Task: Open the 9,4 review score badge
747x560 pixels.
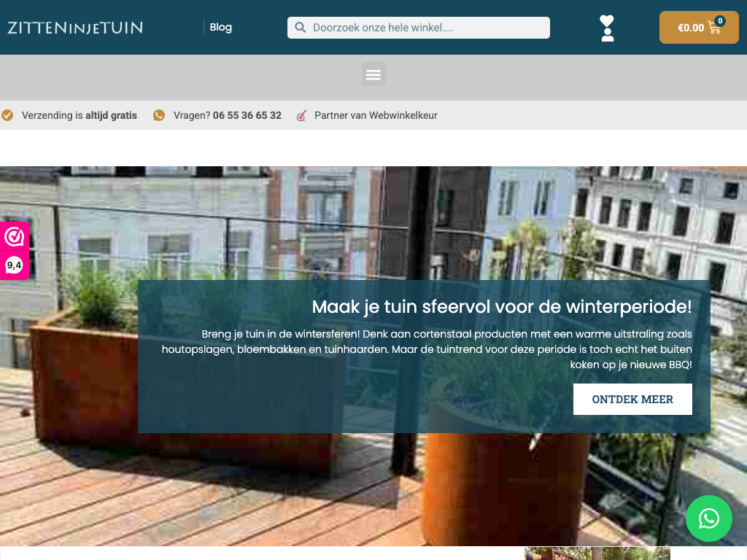Action: (x=15, y=265)
